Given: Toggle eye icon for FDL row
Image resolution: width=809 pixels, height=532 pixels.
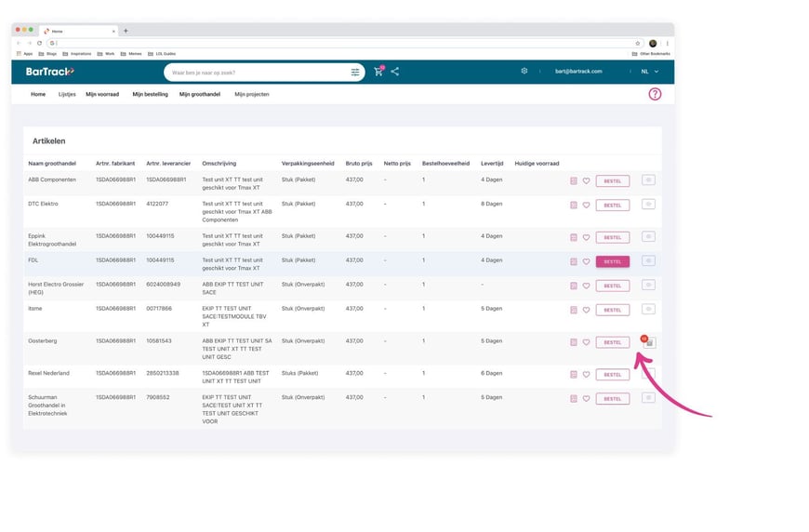Looking at the screenshot, I should 648,261.
